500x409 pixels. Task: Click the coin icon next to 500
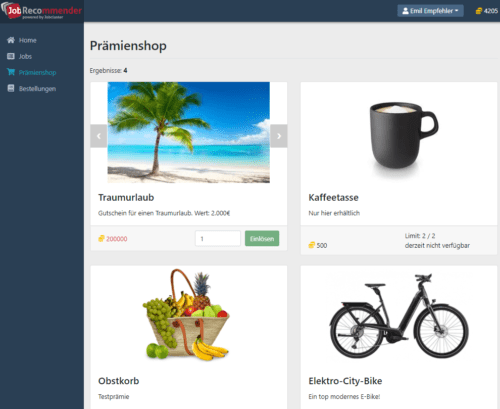(312, 245)
